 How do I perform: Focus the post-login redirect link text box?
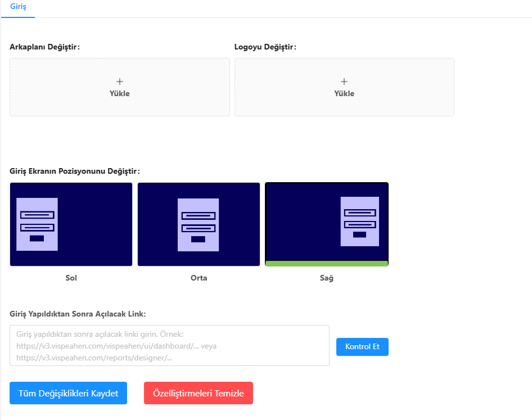[x=169, y=345]
